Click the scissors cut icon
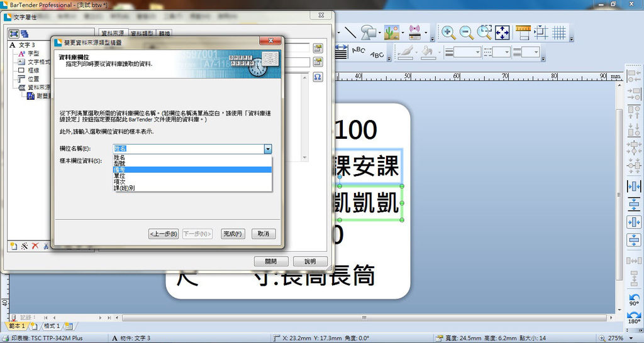The width and height of the screenshot is (644, 343). (45, 246)
